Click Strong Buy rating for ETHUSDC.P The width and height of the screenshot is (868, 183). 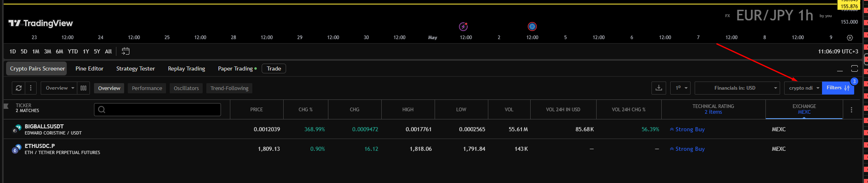[x=687, y=149]
